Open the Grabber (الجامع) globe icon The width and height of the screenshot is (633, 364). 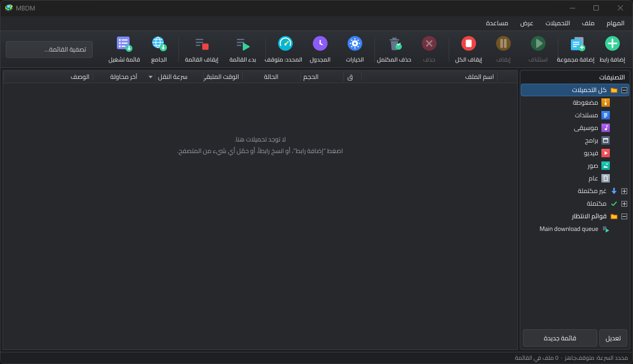tap(159, 44)
